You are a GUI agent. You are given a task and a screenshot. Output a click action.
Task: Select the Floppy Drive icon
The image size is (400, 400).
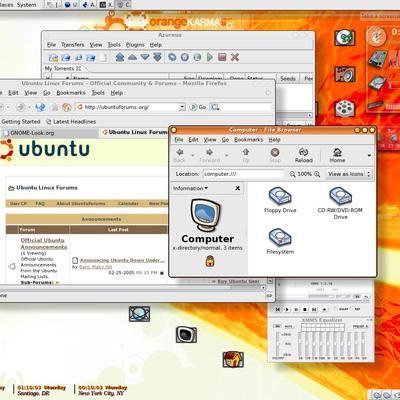tap(280, 196)
